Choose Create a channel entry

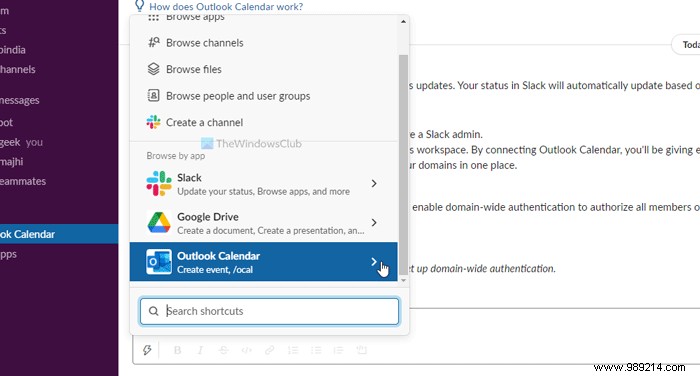[263, 122]
